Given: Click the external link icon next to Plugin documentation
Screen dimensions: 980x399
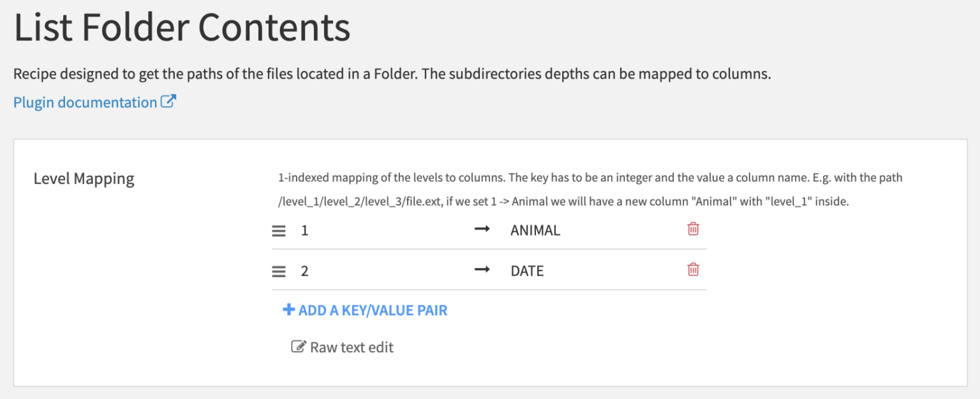Looking at the screenshot, I should point(168,101).
